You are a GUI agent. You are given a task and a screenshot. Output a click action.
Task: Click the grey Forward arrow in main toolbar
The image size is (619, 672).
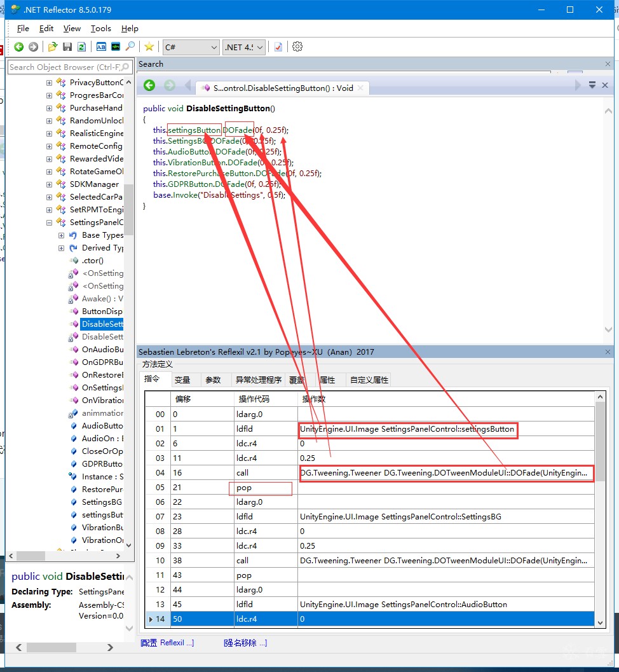click(34, 46)
